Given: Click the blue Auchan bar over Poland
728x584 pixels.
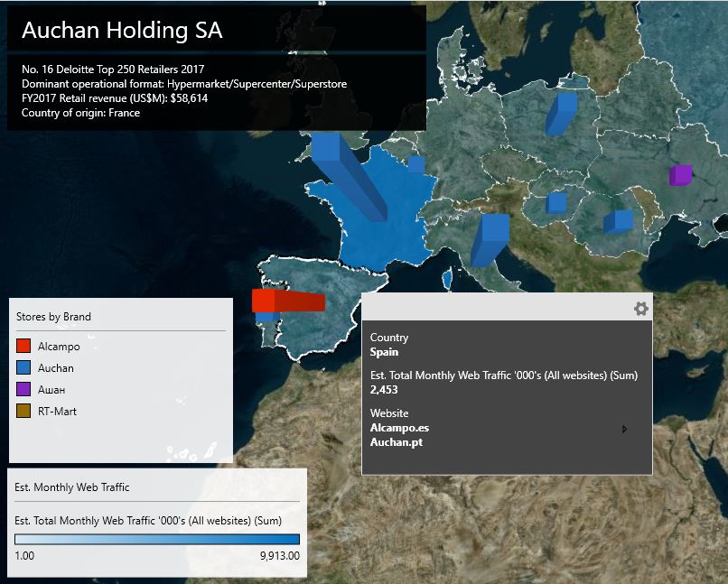Looking at the screenshot, I should click(561, 114).
